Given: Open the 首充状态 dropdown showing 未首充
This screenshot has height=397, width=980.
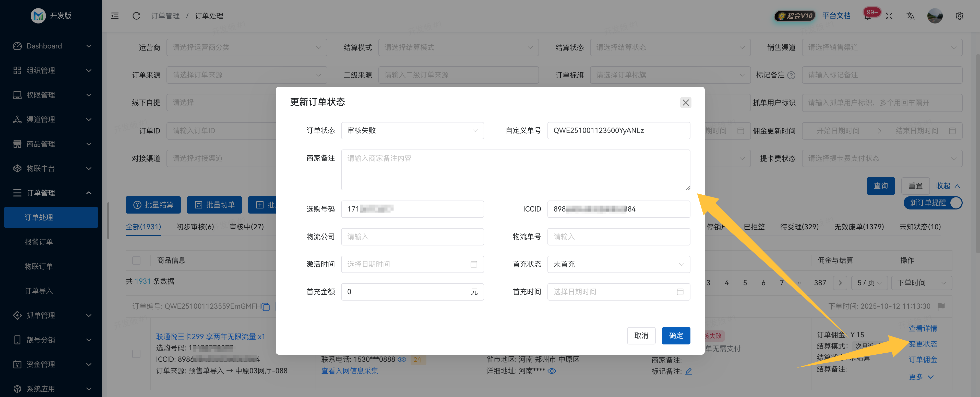Looking at the screenshot, I should [618, 264].
